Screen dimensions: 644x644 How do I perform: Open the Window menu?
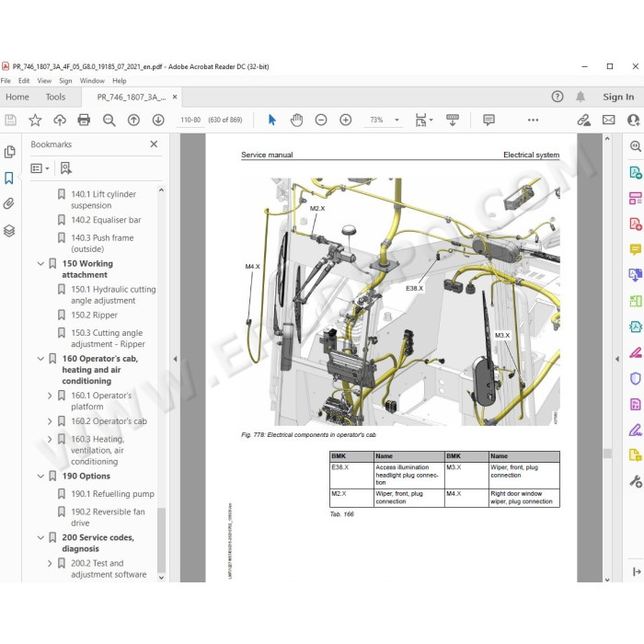[92, 81]
